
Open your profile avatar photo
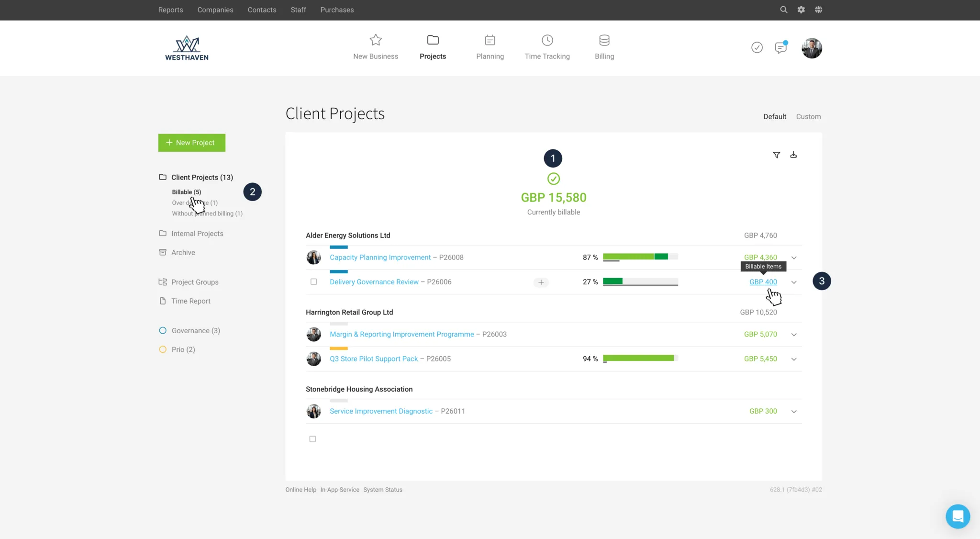pos(811,48)
